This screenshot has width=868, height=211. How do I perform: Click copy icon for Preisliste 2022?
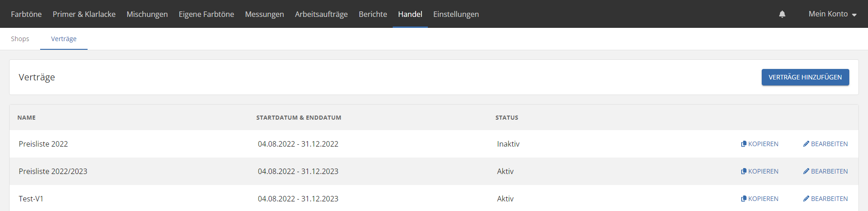743,144
